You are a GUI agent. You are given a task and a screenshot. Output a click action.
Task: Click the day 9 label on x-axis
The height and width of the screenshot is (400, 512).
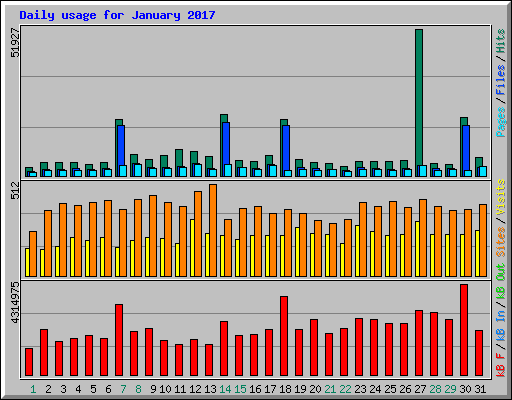point(153,389)
